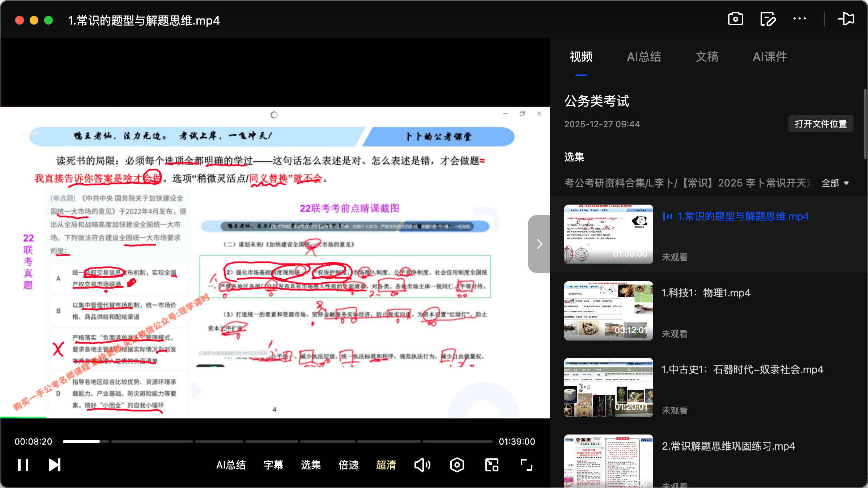Open the more options menu (three dots)

click(800, 19)
